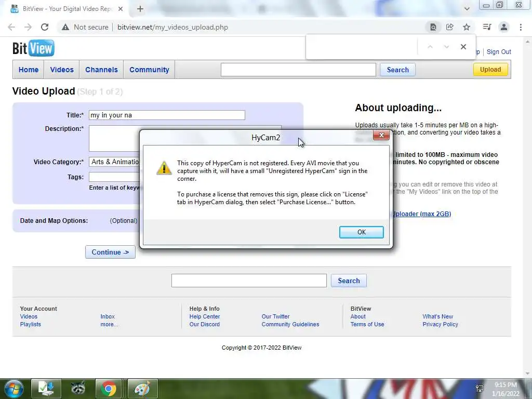
Task: Click next result arrow in find bar
Action: 446,47
